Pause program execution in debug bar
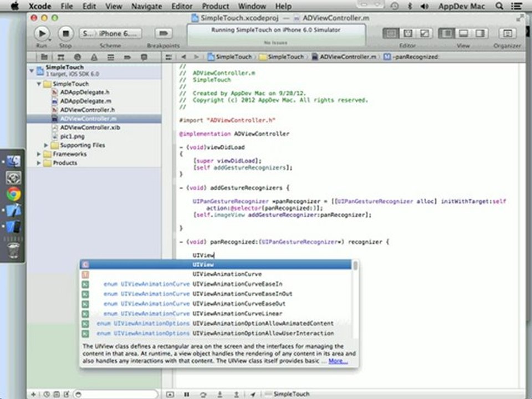 tap(187, 394)
